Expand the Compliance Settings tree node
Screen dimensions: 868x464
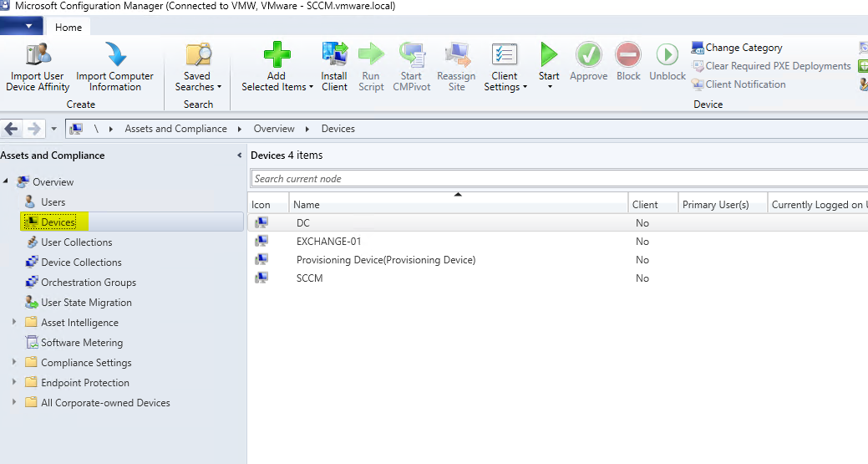click(x=14, y=362)
